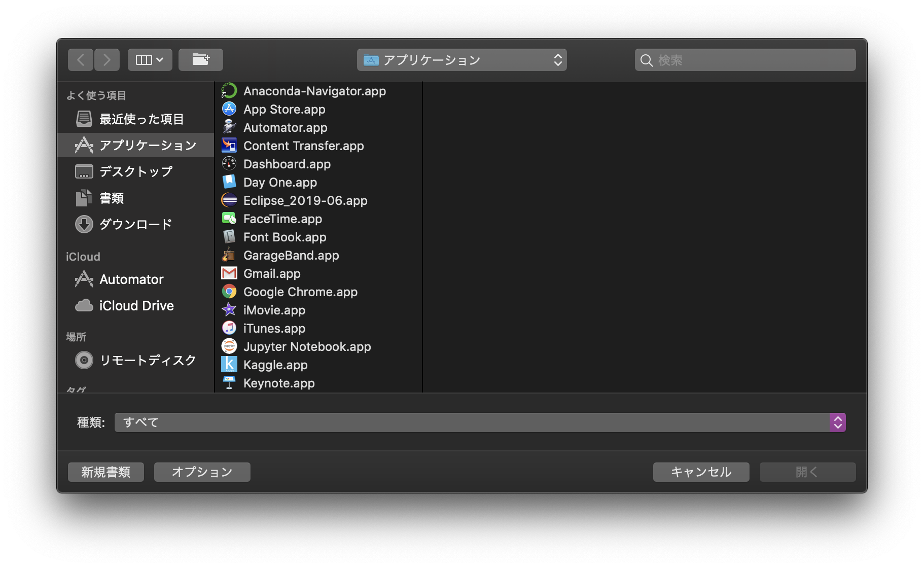Click the キャンセル button
This screenshot has height=568, width=924.
(701, 472)
